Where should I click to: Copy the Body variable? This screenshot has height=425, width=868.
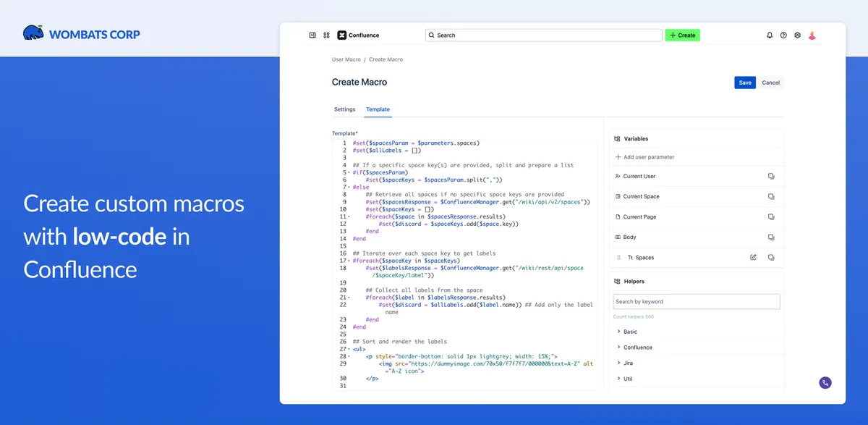[x=771, y=237]
